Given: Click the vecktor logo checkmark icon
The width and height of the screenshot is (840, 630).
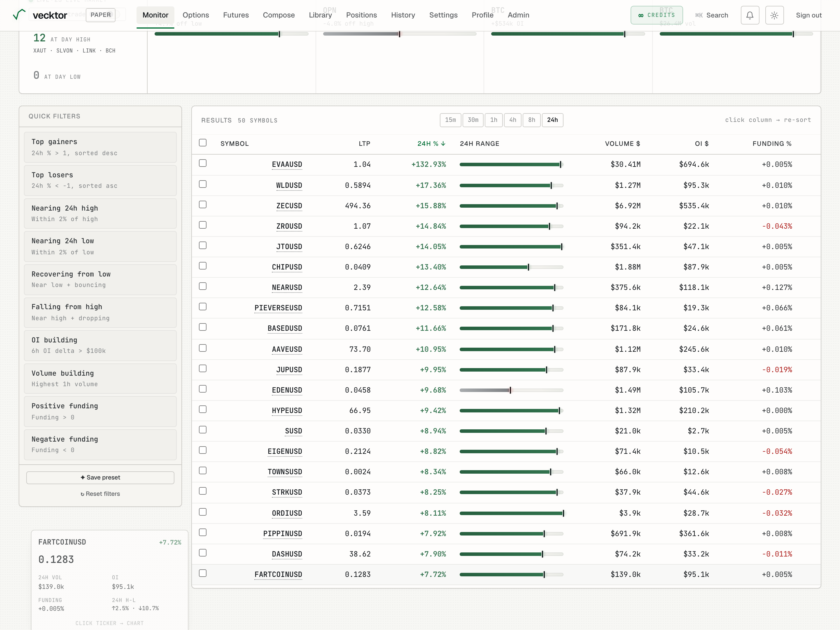Looking at the screenshot, I should (x=19, y=15).
